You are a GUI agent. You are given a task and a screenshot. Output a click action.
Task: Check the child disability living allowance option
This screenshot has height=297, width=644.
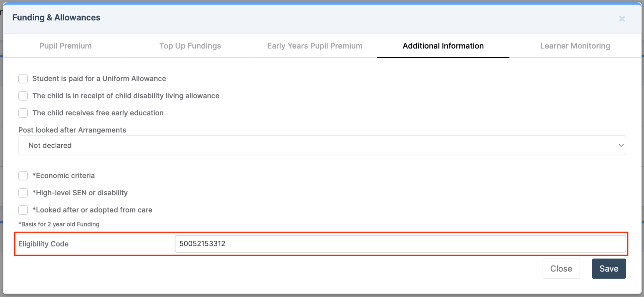(23, 96)
